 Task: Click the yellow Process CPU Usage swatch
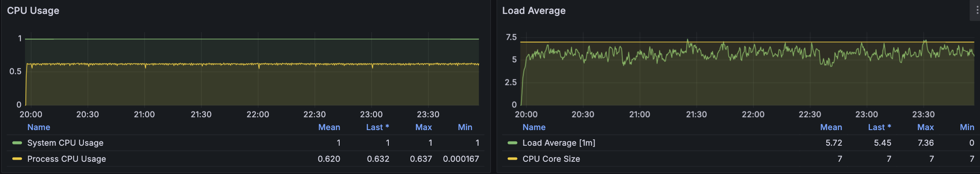pos(17,159)
